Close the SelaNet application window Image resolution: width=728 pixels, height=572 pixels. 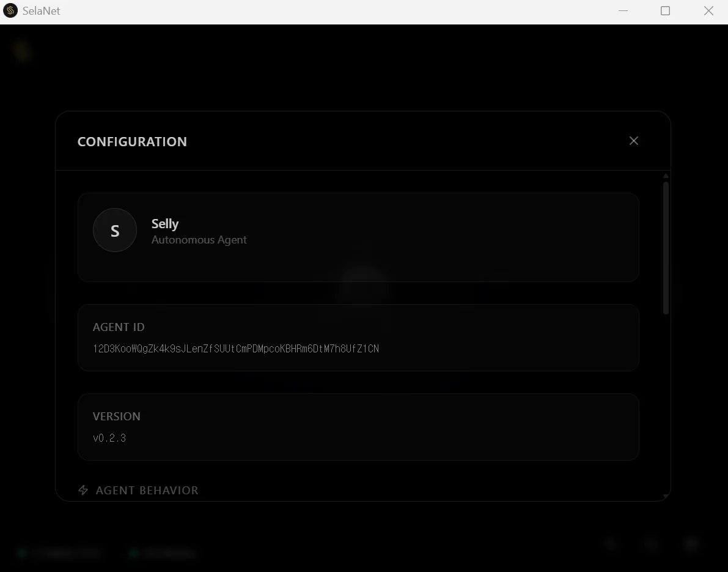[708, 11]
